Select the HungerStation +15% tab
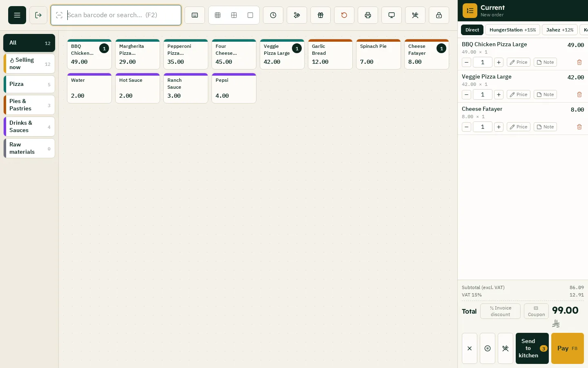 click(512, 30)
